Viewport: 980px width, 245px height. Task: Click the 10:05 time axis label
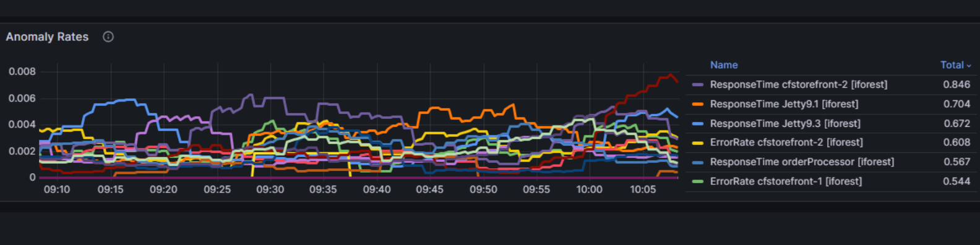[x=643, y=190]
